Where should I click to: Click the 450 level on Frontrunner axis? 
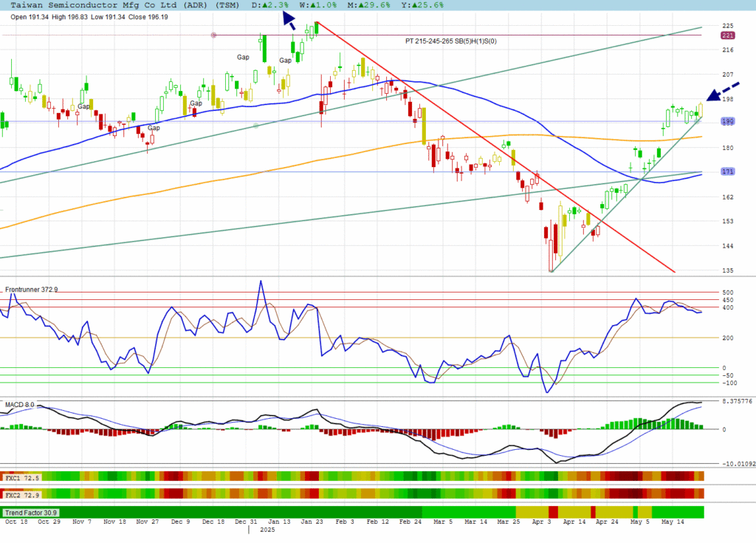point(727,300)
